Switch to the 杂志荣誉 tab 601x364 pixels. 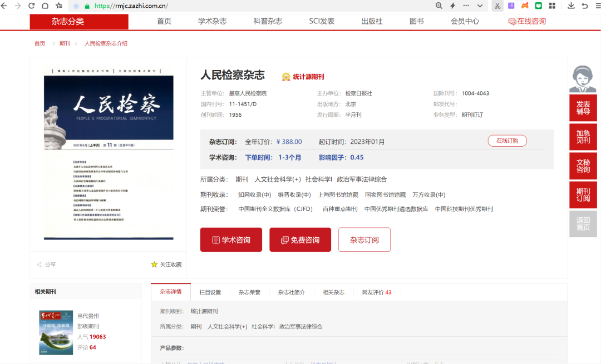[x=249, y=292]
